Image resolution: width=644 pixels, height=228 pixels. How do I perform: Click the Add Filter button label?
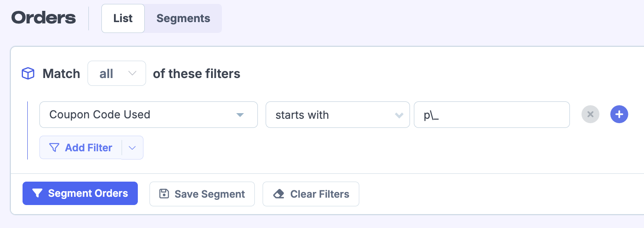coord(88,148)
